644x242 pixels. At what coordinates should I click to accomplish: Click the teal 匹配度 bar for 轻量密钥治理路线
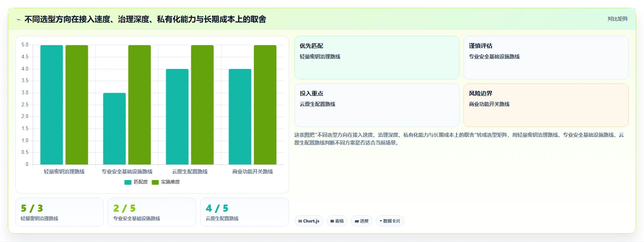tap(51, 105)
